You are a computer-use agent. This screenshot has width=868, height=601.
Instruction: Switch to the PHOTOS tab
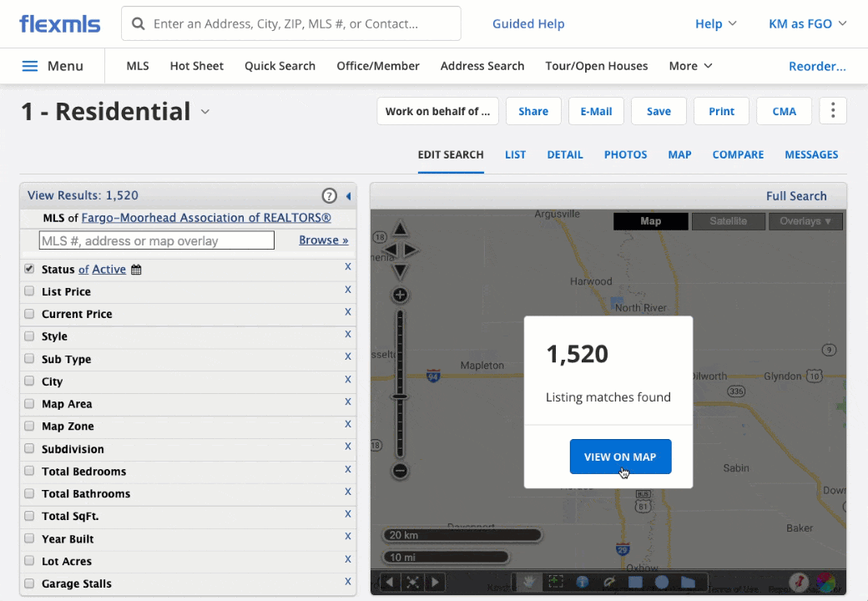pyautogui.click(x=625, y=154)
